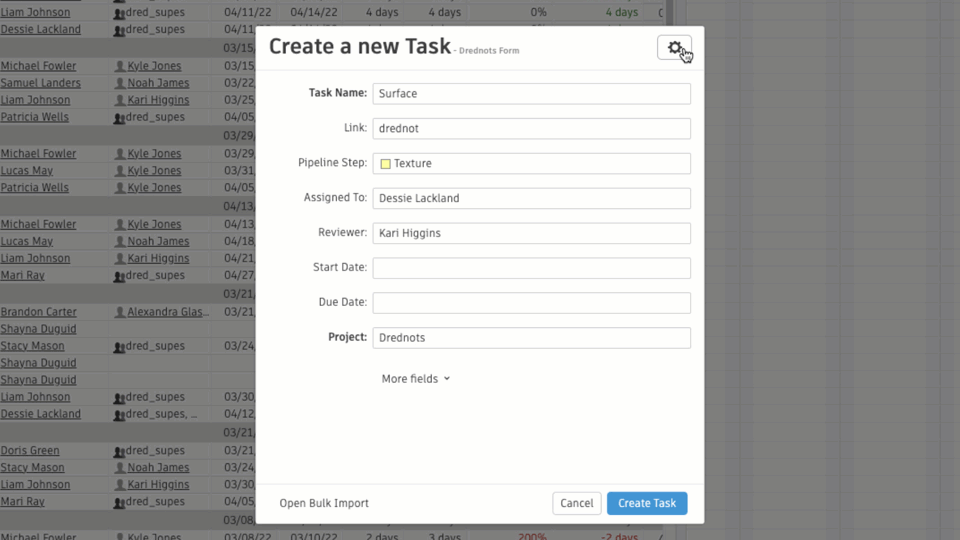The image size is (960, 540).
Task: Click the Project field showing Drednots
Action: (x=531, y=338)
